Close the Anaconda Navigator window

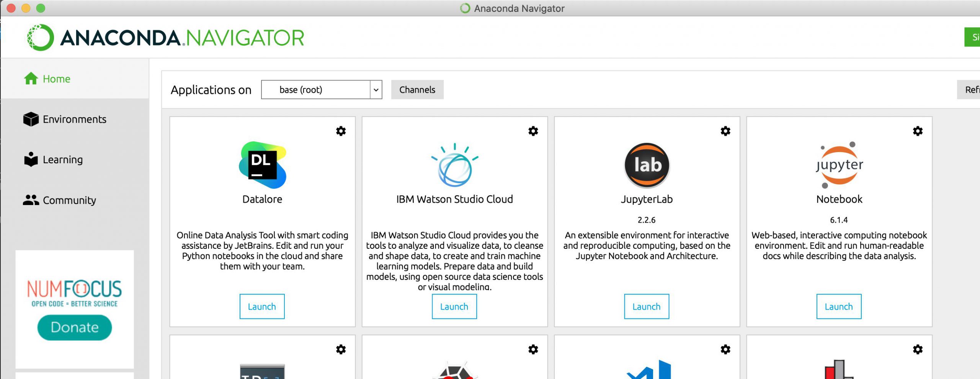[x=11, y=8]
